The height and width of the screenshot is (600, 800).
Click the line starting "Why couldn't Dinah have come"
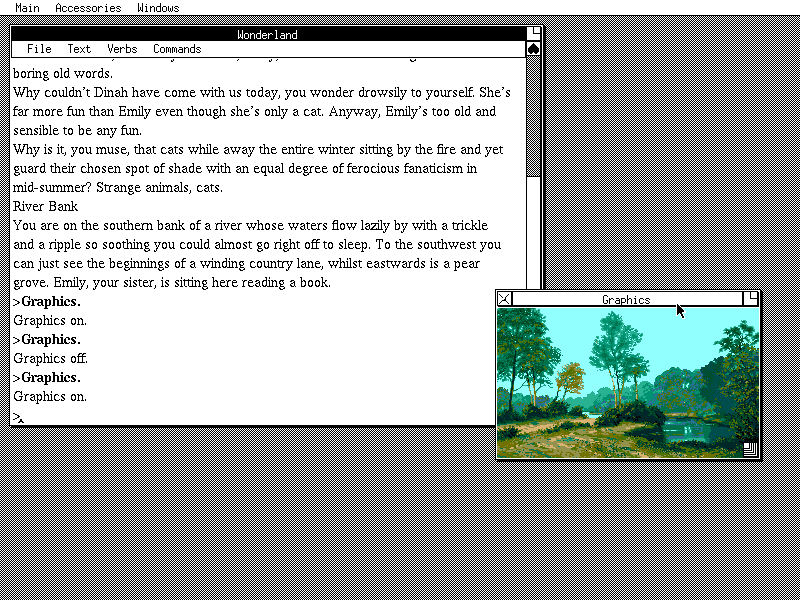click(262, 92)
